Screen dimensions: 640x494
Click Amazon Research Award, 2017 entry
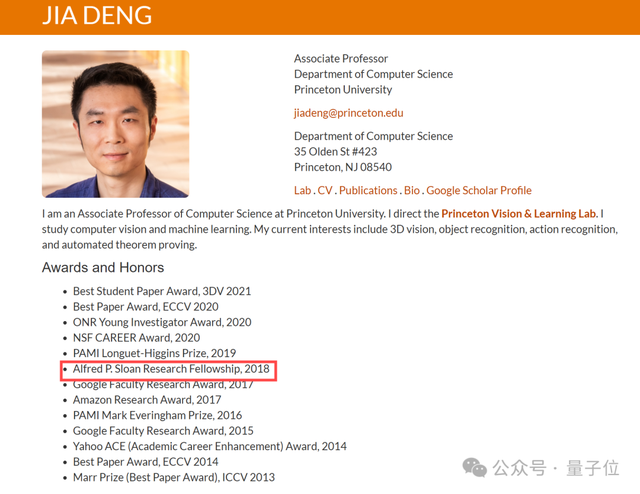pos(147,400)
